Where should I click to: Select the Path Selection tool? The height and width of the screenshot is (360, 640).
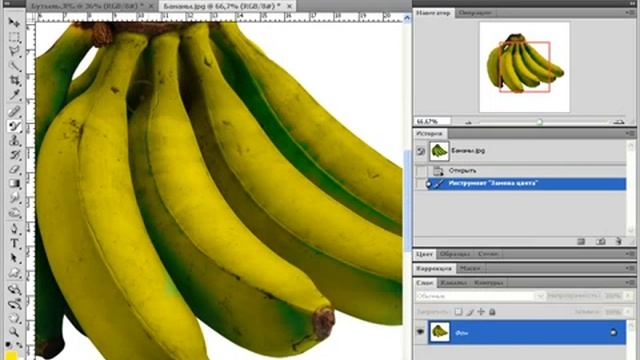[x=14, y=258]
